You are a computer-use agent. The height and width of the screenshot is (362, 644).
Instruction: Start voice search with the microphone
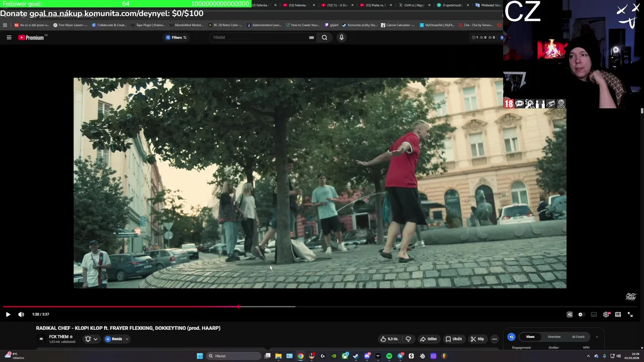point(342,37)
